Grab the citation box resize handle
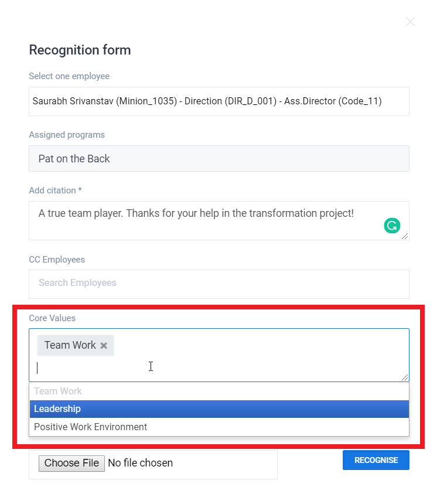 pyautogui.click(x=405, y=236)
